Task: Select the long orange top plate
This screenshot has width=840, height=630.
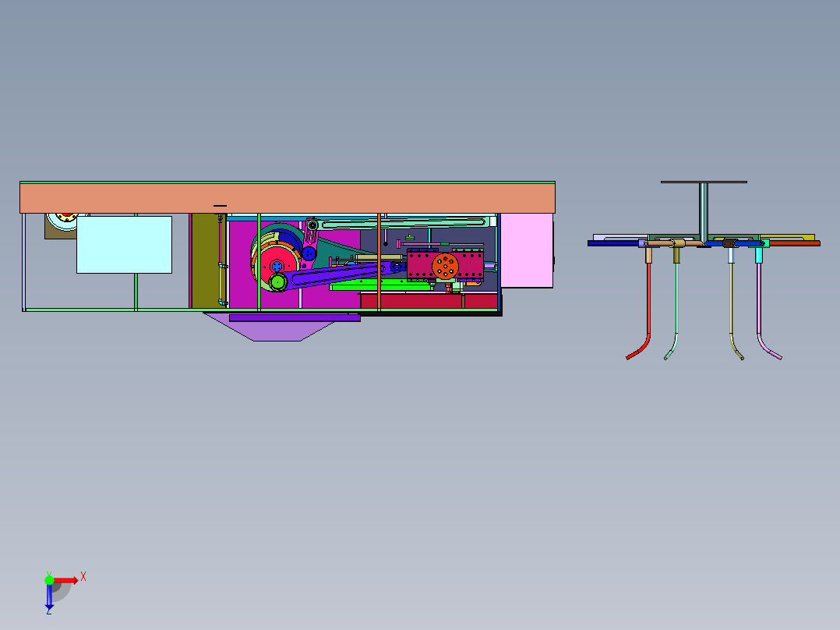Action: tap(287, 198)
